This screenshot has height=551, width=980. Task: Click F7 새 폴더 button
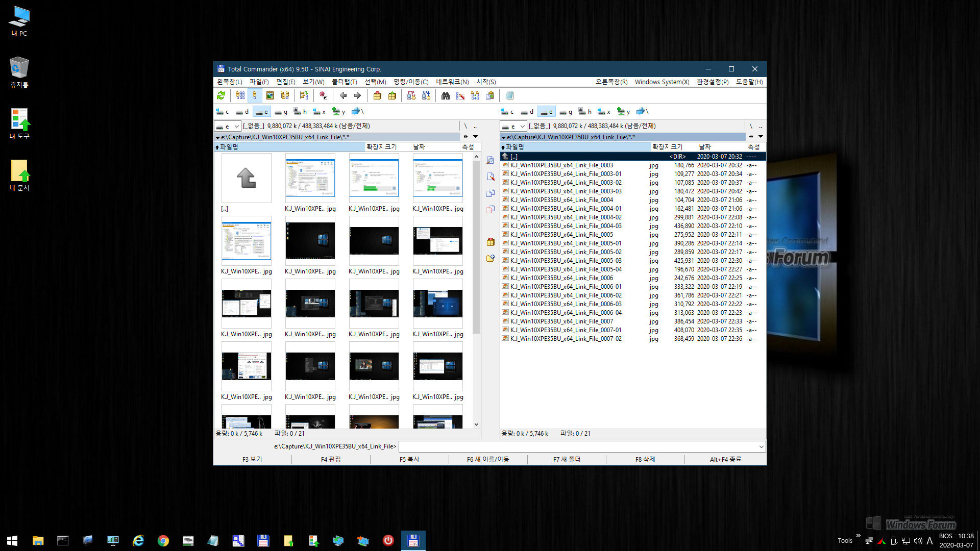567,459
